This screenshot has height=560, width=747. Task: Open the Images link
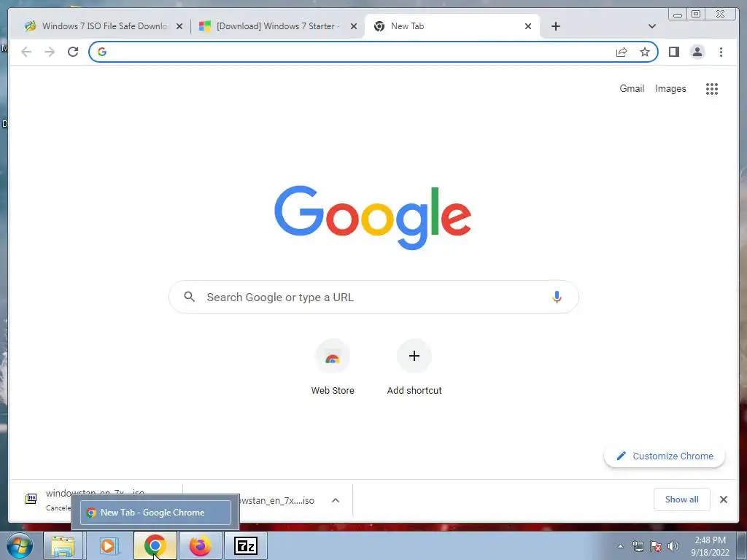tap(670, 88)
